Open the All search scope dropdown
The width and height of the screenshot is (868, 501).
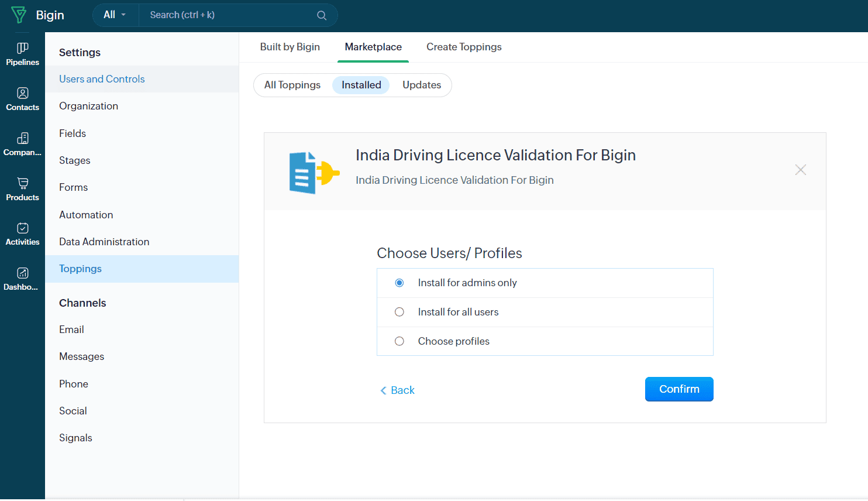point(115,15)
